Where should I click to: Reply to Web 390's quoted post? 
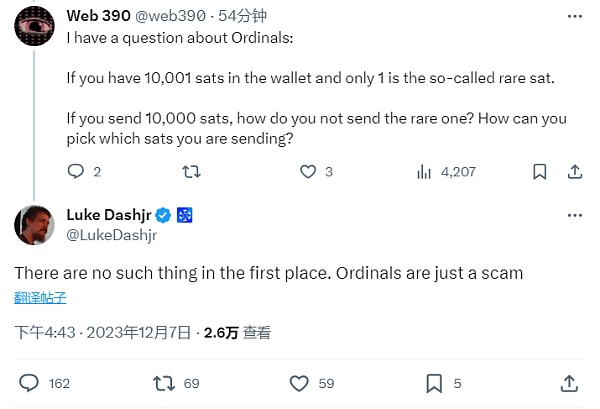point(75,172)
